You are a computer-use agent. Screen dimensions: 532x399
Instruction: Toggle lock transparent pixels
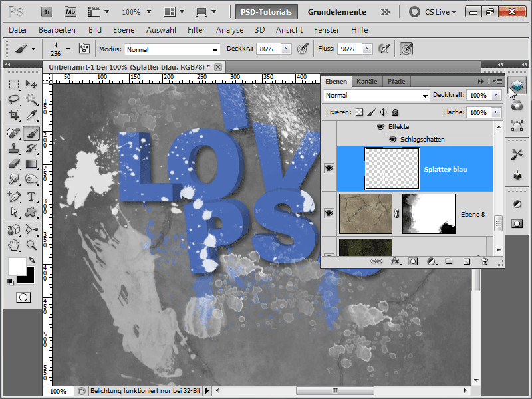[x=359, y=112]
